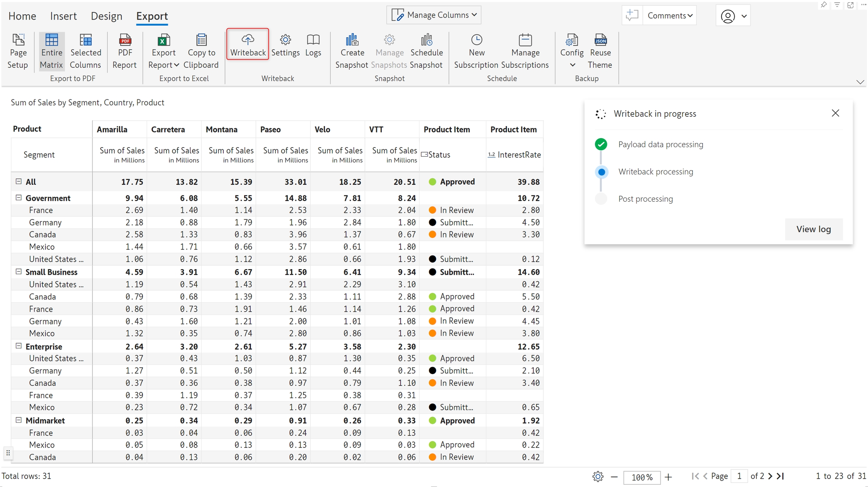Switch to the Insert tab
Viewport: 868px width, 487px height.
click(63, 16)
